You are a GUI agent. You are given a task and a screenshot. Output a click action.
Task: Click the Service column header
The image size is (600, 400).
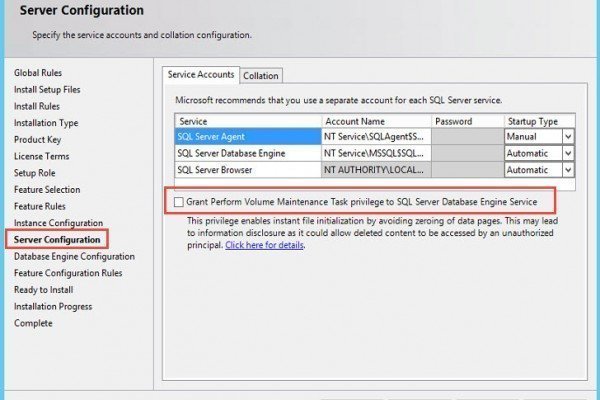248,121
